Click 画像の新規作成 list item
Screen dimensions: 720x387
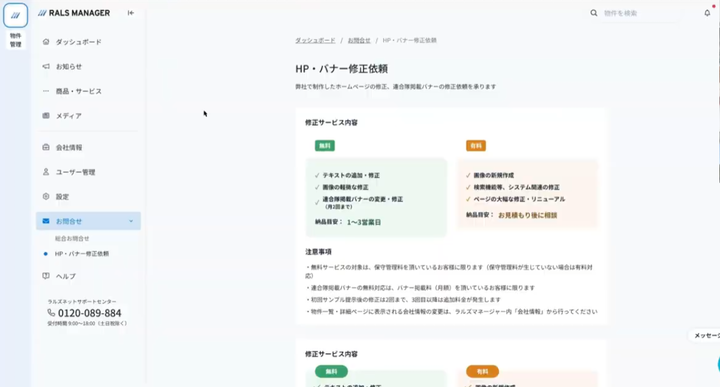(494, 175)
